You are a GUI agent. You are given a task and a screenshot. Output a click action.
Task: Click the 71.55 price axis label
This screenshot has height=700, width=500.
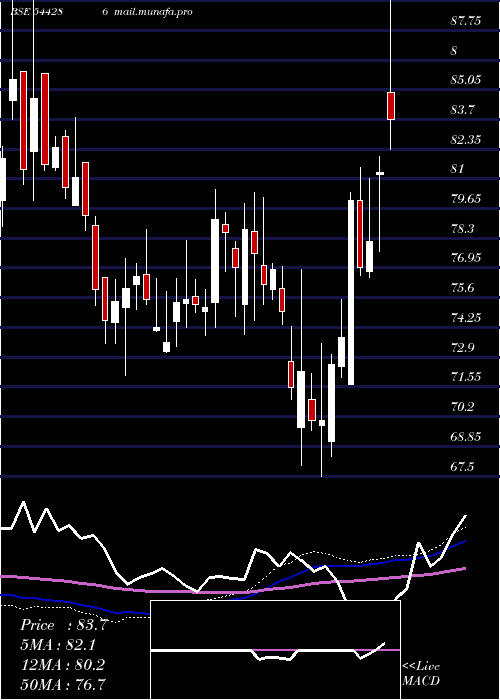coord(466,377)
